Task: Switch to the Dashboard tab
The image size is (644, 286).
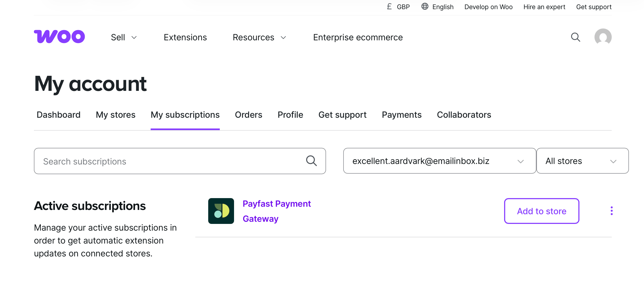Action: [58, 115]
